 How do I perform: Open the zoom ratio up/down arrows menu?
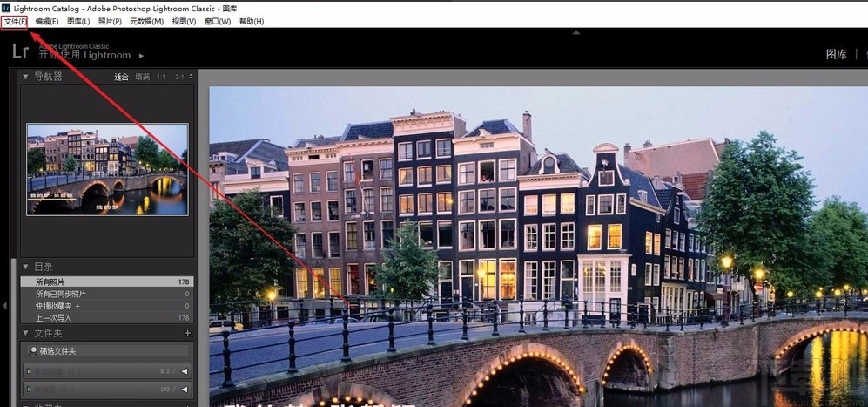[191, 77]
